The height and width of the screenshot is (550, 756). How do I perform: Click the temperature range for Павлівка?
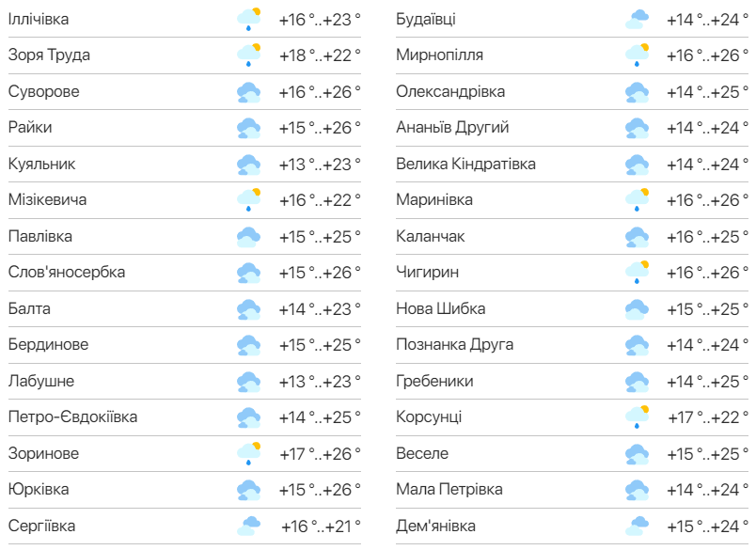coord(318,233)
